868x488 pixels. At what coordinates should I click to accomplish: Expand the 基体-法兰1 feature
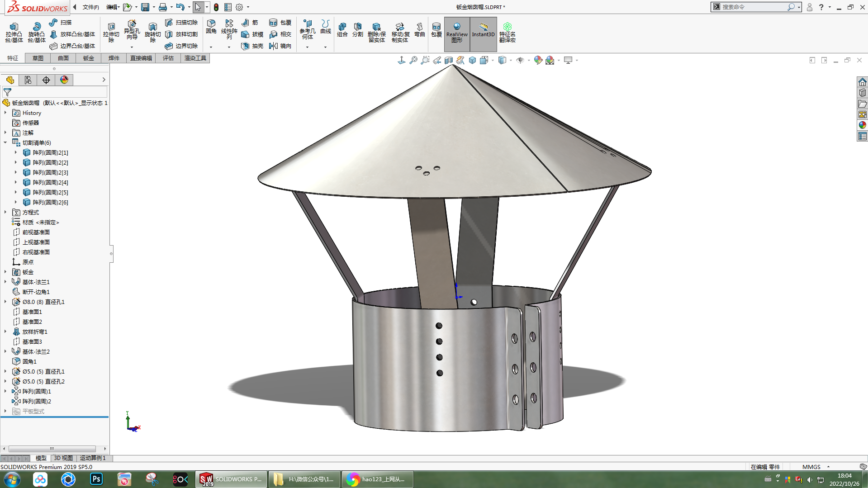coord(5,282)
